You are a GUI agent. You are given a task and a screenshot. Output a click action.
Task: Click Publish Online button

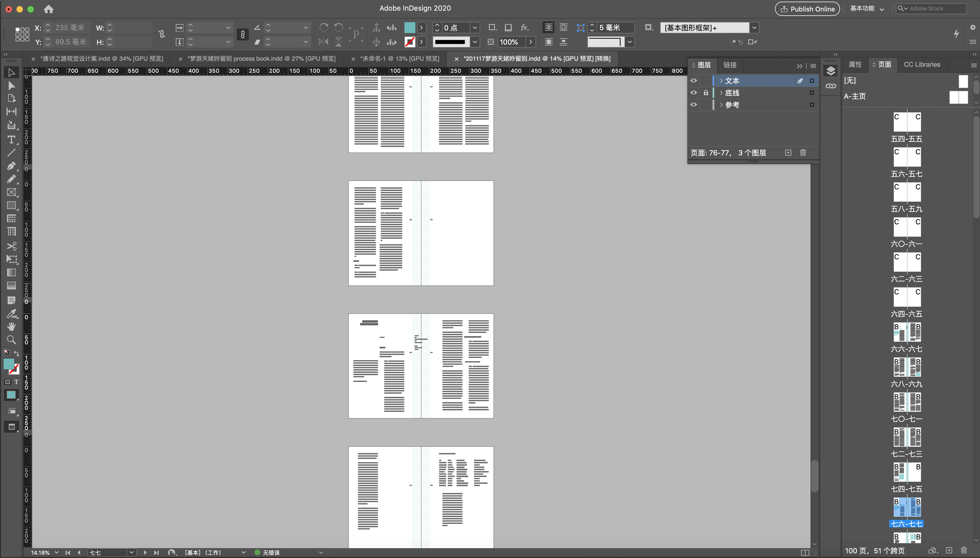(807, 9)
